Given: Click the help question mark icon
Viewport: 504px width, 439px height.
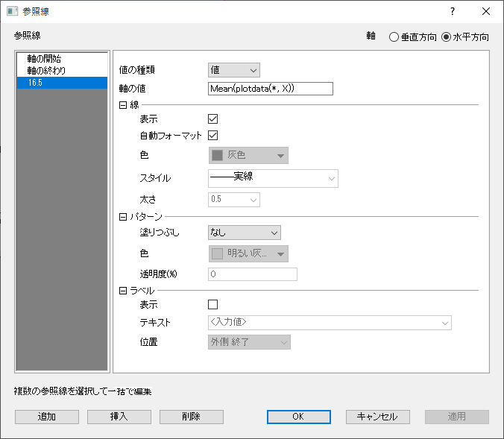Looking at the screenshot, I should click(453, 12).
